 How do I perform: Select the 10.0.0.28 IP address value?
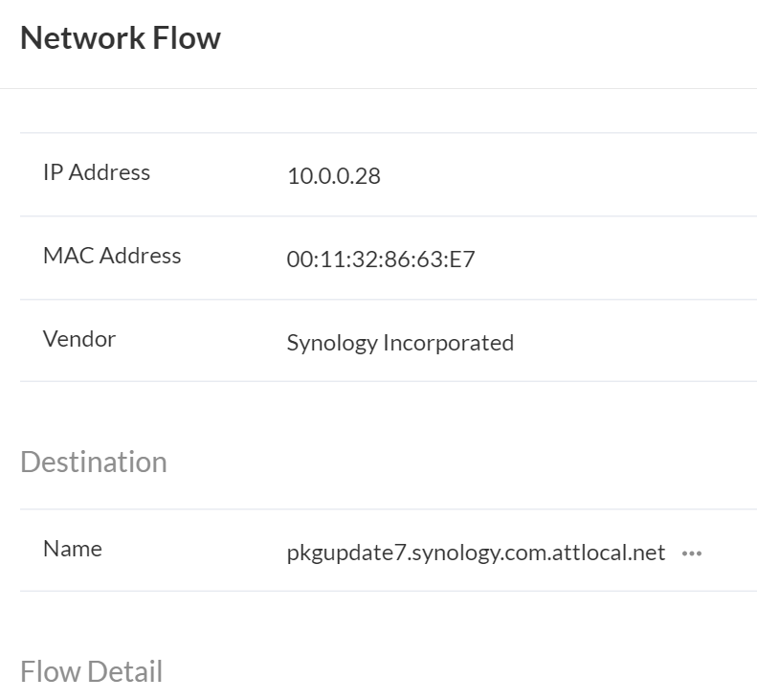(x=333, y=176)
